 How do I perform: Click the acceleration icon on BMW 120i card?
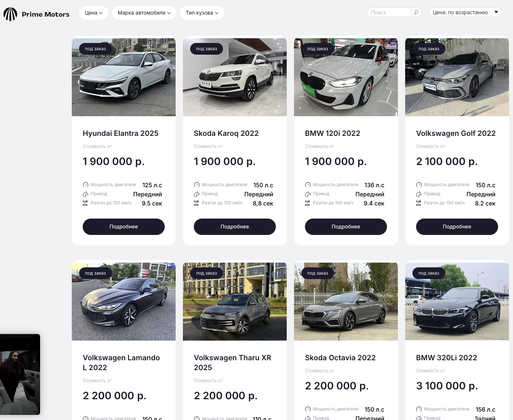308,203
